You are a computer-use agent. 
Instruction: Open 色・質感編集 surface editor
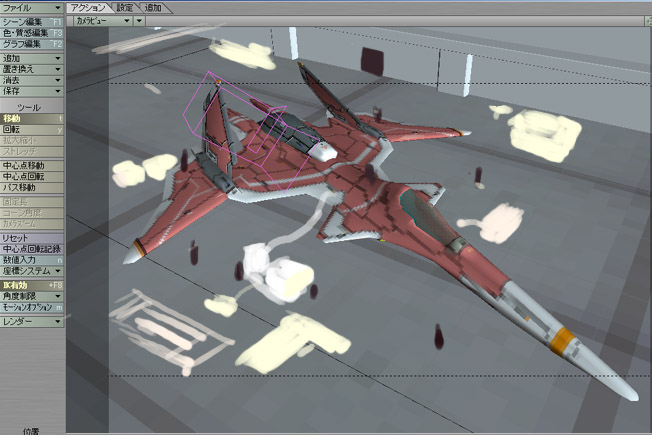pos(32,33)
